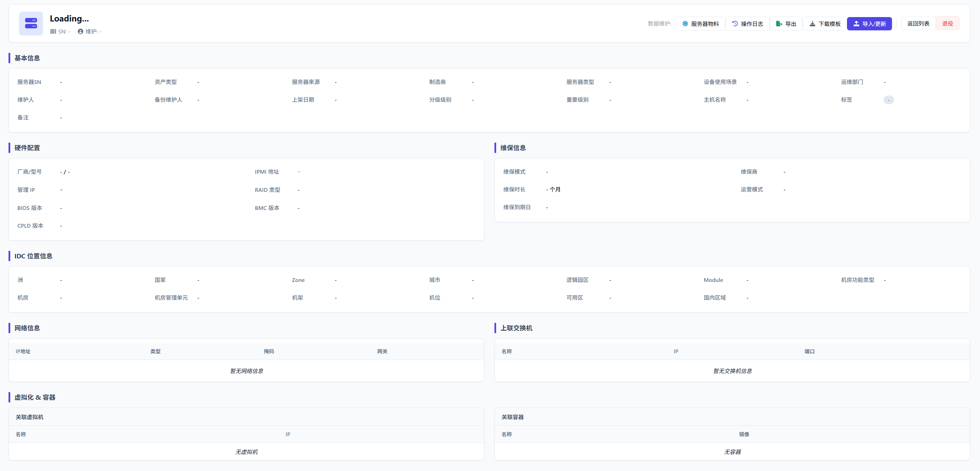Click the 端口 column header under 上联交换机
The height and width of the screenshot is (471, 980).
tap(809, 352)
